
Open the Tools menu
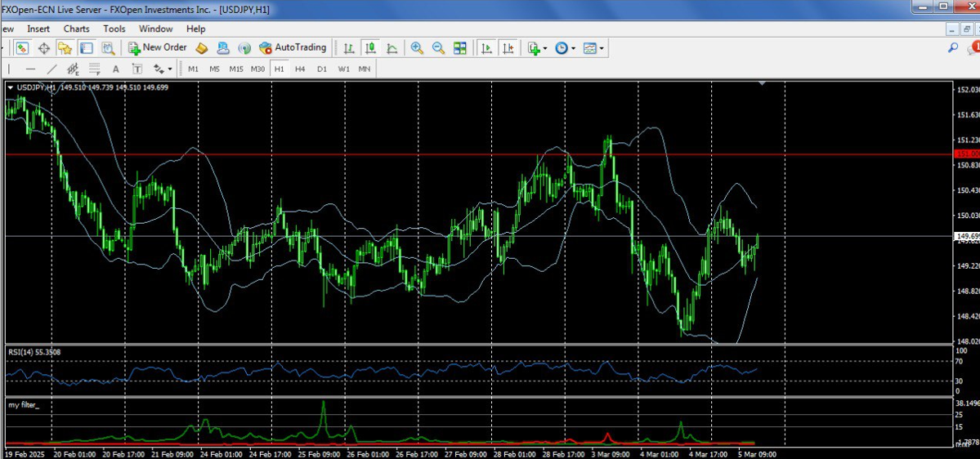pos(114,29)
